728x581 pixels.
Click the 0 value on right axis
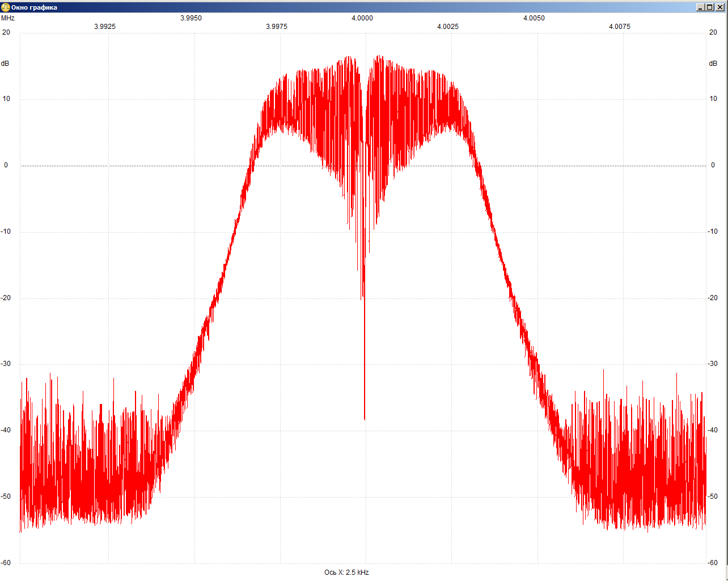pyautogui.click(x=713, y=165)
